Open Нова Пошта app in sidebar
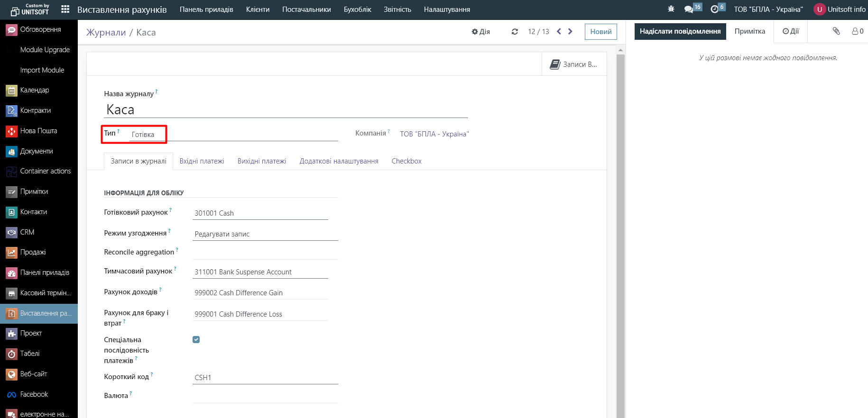This screenshot has width=868, height=418. pos(38,131)
